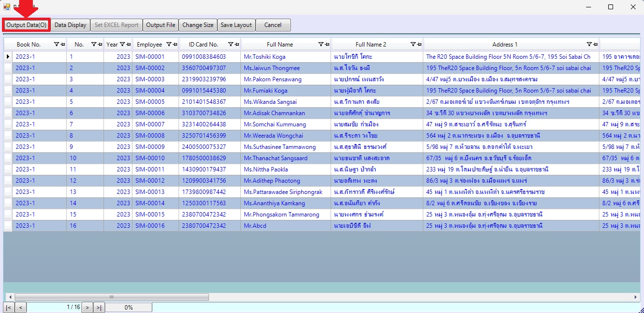Jump to the last record button
This screenshot has width=644, height=313.
[99, 308]
